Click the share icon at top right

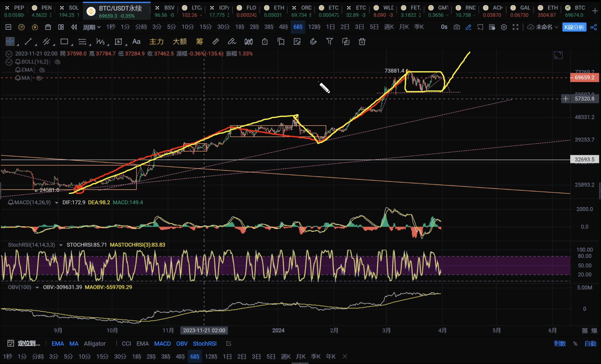click(x=594, y=27)
